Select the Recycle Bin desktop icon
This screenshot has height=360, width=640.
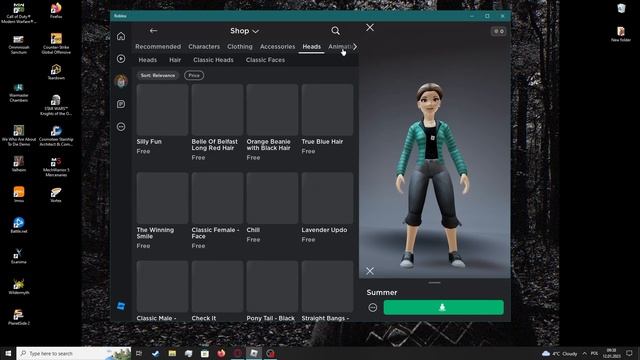point(621,8)
